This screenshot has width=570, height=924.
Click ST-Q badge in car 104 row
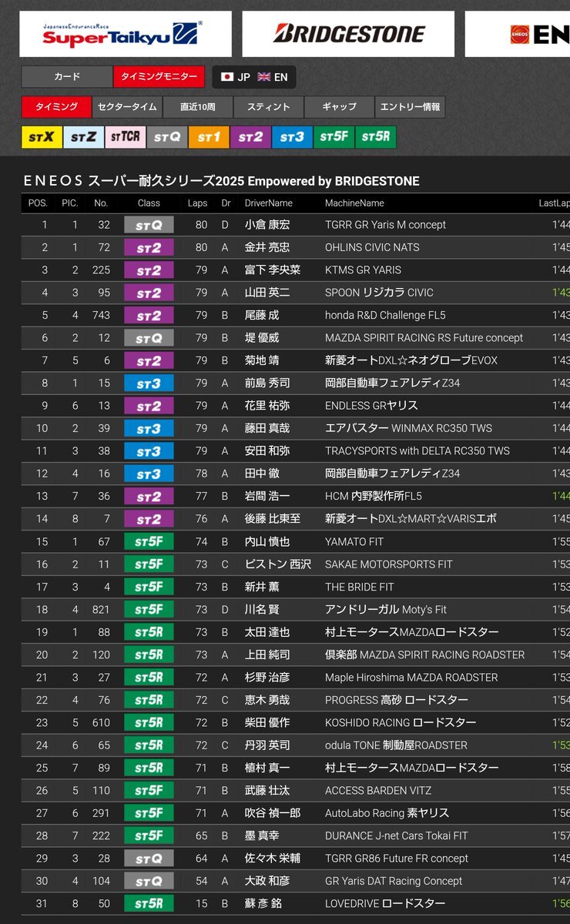tap(149, 881)
